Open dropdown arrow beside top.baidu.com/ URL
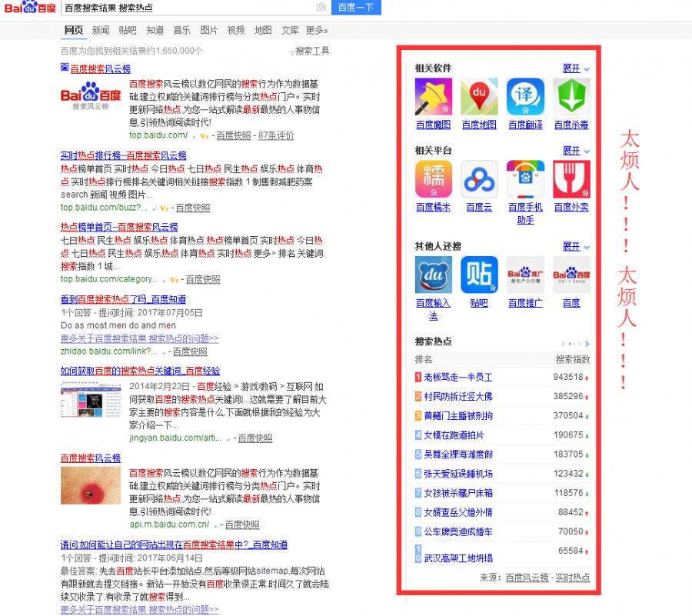This screenshot has height=616, width=692. click(x=194, y=136)
